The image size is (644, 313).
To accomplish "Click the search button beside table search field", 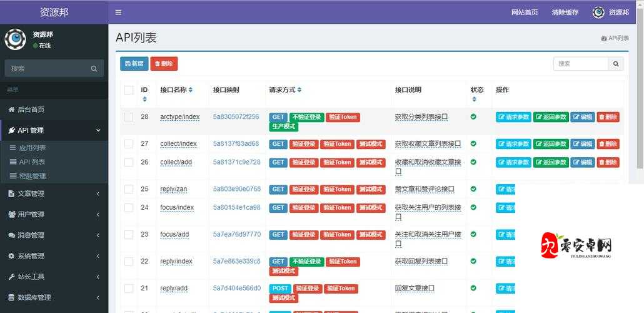I will (x=616, y=64).
